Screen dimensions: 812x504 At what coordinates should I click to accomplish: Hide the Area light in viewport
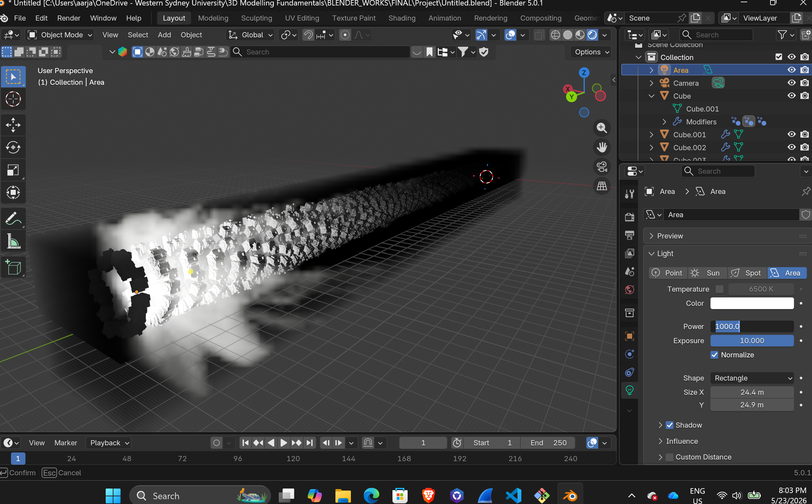(791, 70)
